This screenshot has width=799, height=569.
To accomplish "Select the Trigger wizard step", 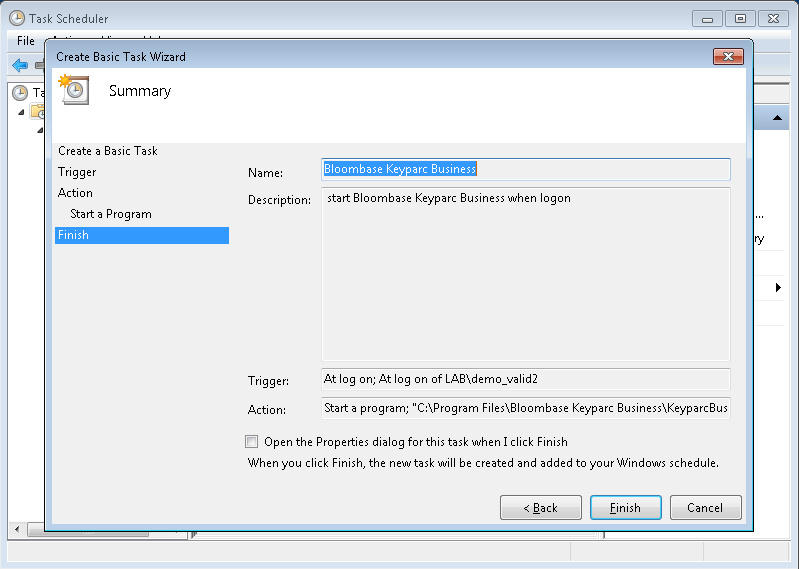I will pyautogui.click(x=77, y=172).
